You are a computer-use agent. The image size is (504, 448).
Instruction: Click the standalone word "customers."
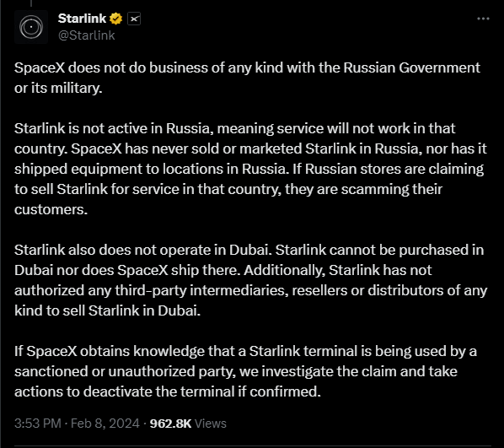(51, 209)
